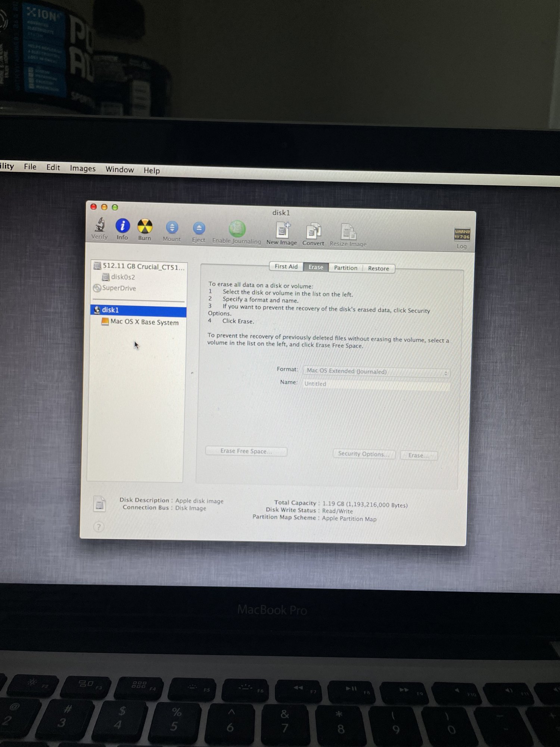Zoom window with green button
This screenshot has height=747, width=560.
(x=115, y=207)
